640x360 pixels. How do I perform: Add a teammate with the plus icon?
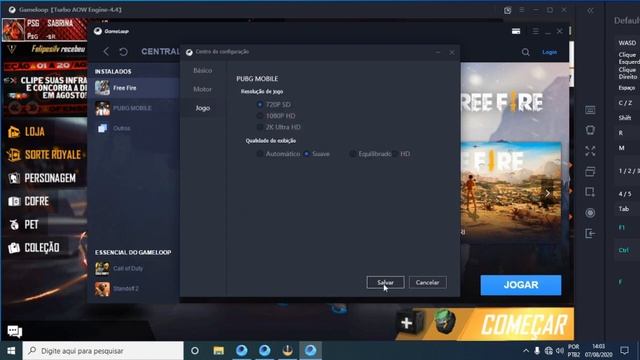point(407,323)
